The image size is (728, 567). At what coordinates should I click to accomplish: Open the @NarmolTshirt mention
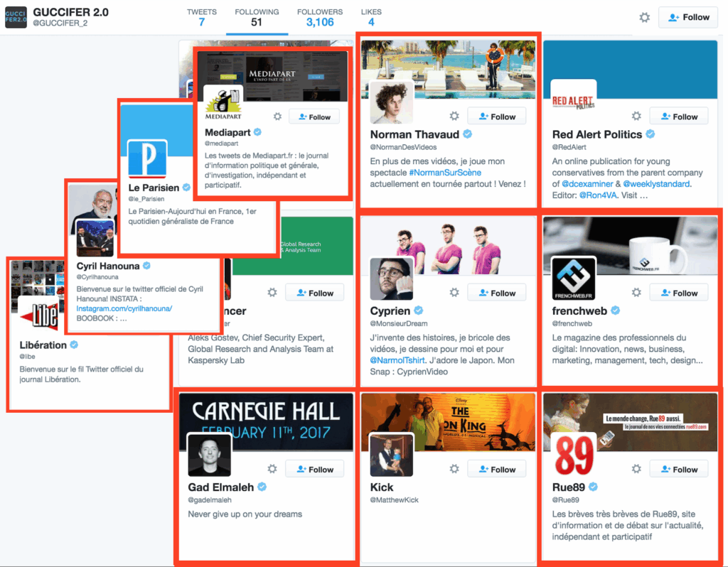[x=397, y=360]
